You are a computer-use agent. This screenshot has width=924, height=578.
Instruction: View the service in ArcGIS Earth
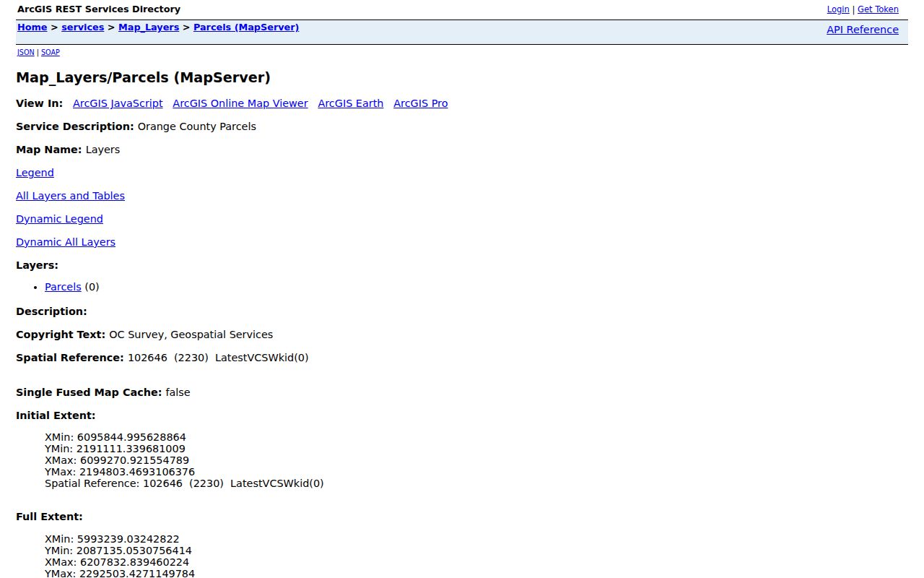point(351,103)
